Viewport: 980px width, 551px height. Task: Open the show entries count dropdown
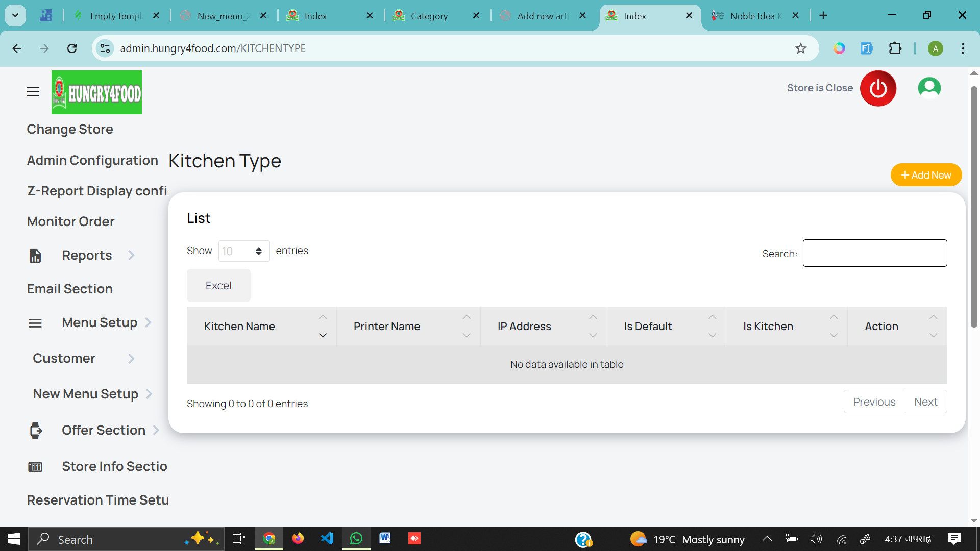tap(244, 251)
